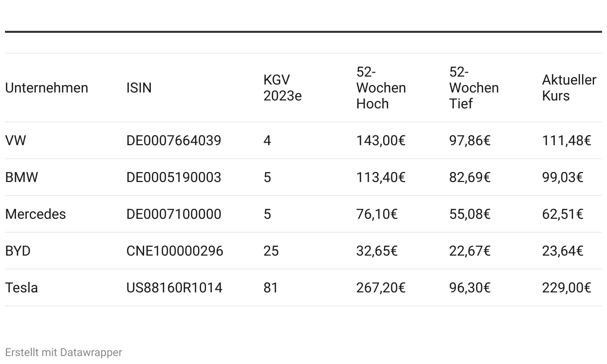
Task: Select the Aktueller Kurs header
Action: pyautogui.click(x=569, y=88)
